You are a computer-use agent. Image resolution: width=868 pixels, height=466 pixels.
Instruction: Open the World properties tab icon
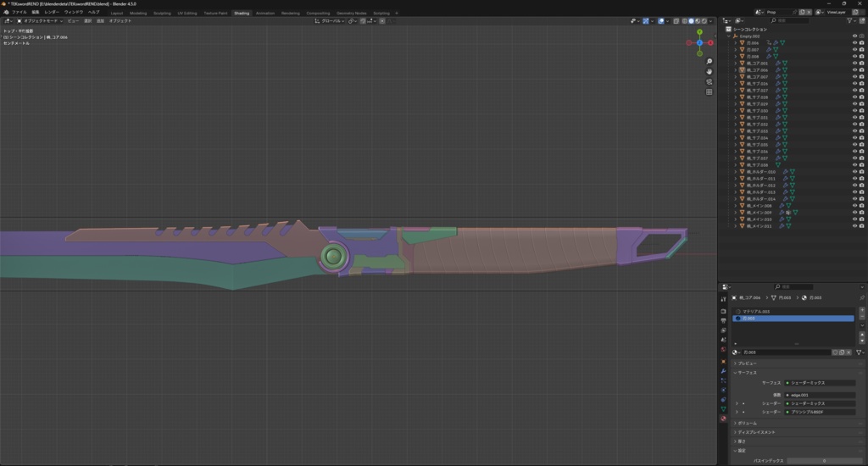(723, 349)
